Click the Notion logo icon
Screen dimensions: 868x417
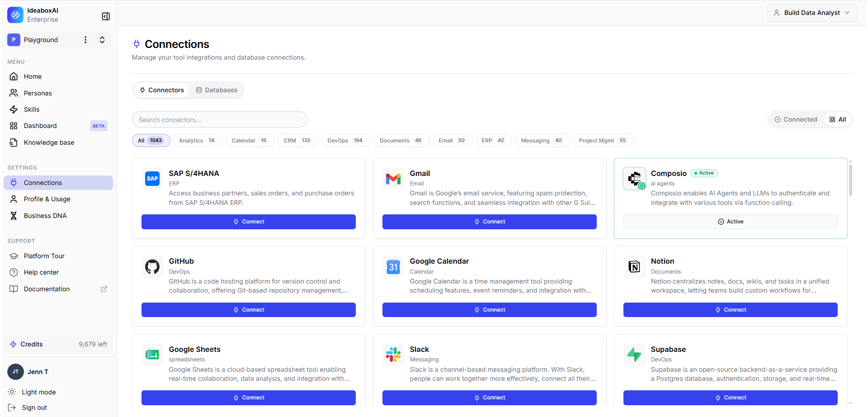point(634,266)
